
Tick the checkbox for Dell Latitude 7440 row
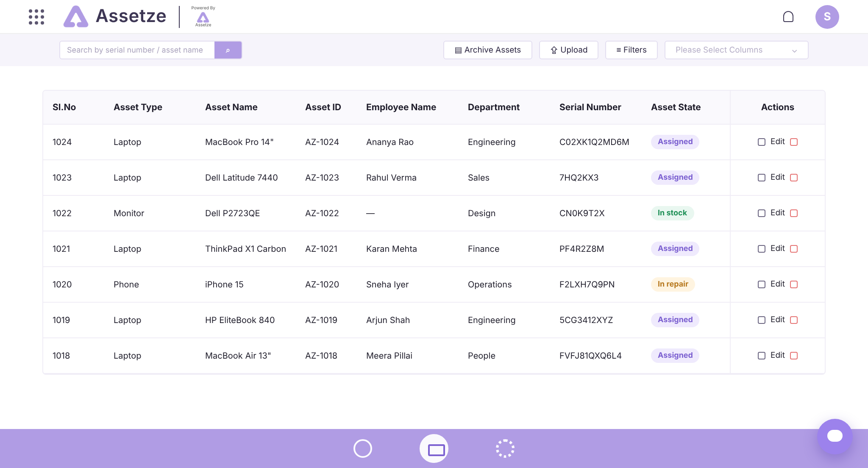click(762, 178)
